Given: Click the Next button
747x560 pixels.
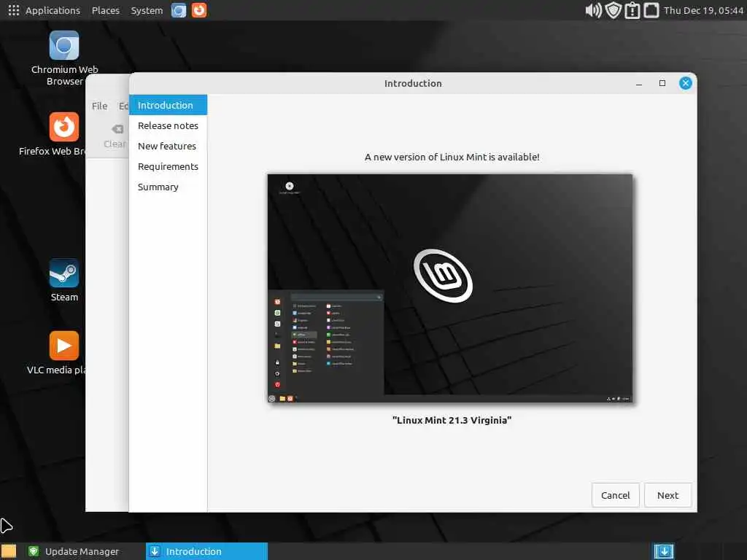Looking at the screenshot, I should click(x=667, y=495).
